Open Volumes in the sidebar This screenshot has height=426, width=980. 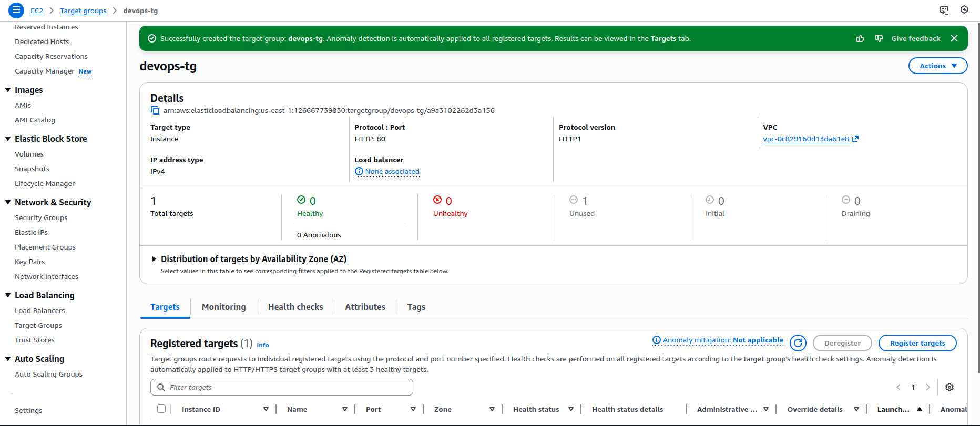pyautogui.click(x=29, y=154)
